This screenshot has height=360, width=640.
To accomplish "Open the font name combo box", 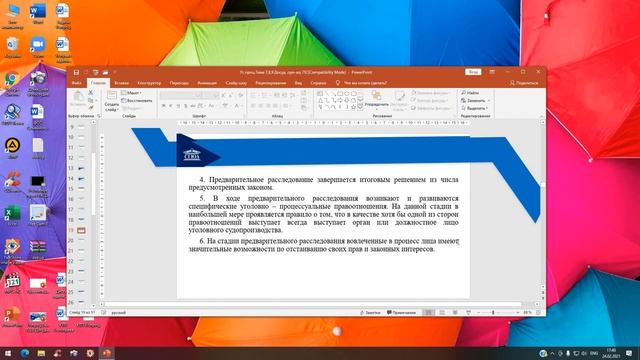I will pos(181,95).
